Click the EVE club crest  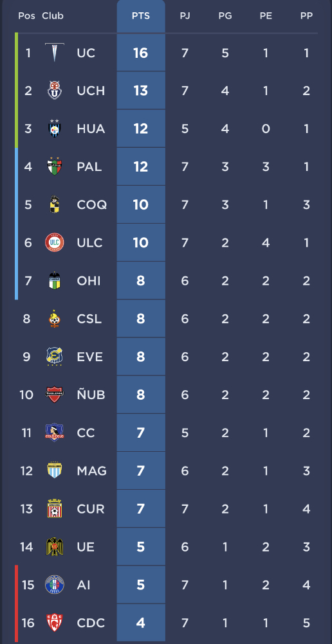55,357
